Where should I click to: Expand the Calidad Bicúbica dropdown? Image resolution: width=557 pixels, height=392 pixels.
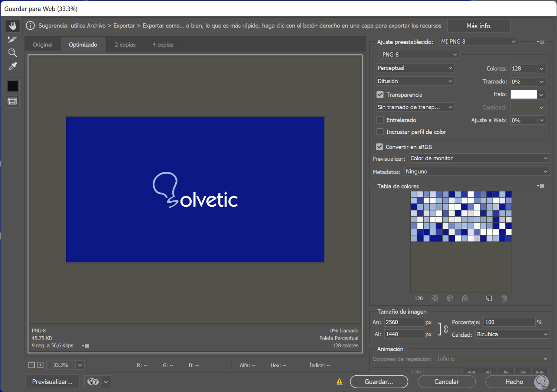512,334
